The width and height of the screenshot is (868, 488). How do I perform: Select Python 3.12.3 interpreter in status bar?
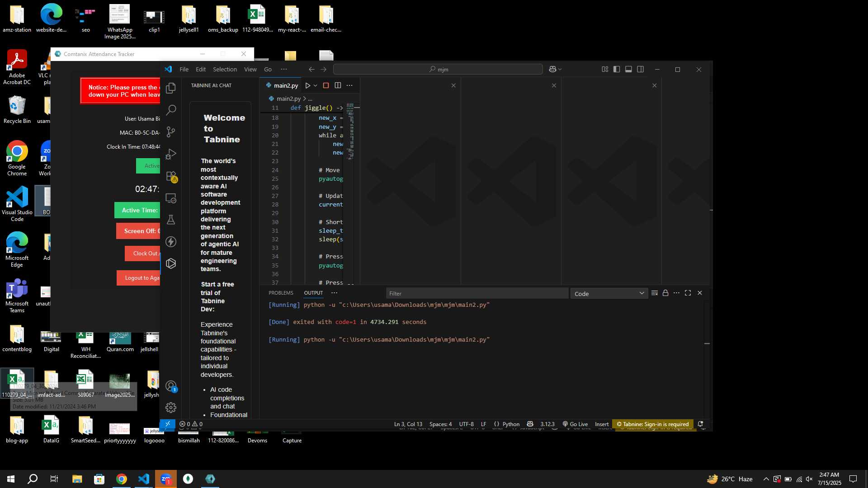(547, 424)
